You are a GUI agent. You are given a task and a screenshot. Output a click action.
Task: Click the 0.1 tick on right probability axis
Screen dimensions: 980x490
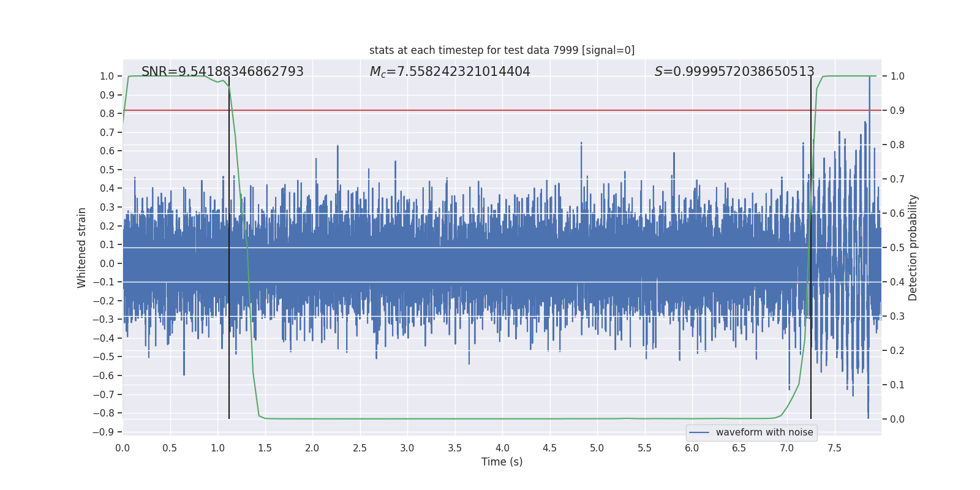[897, 385]
